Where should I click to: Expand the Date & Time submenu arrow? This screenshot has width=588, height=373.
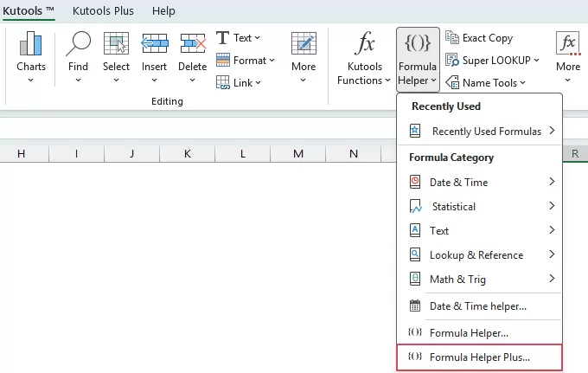click(x=552, y=182)
